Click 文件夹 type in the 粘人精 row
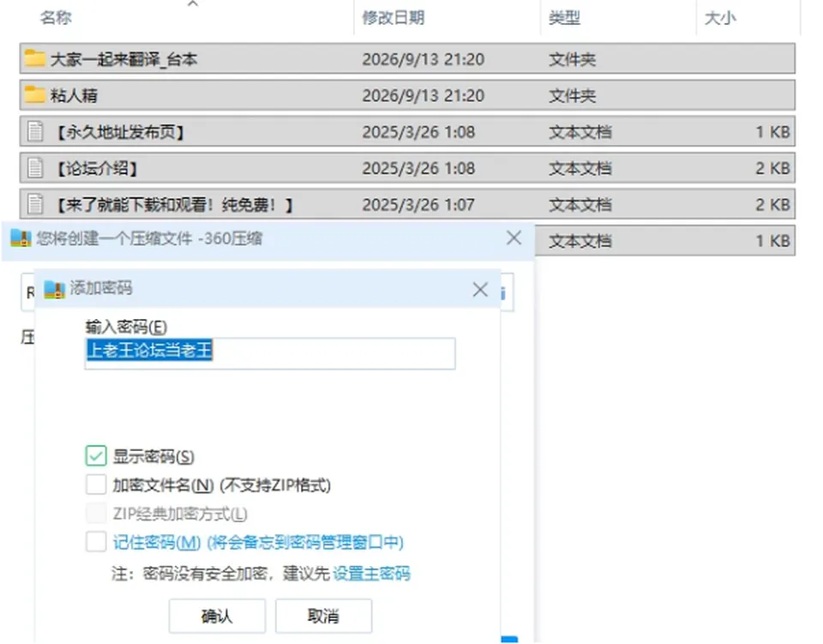 pos(572,95)
